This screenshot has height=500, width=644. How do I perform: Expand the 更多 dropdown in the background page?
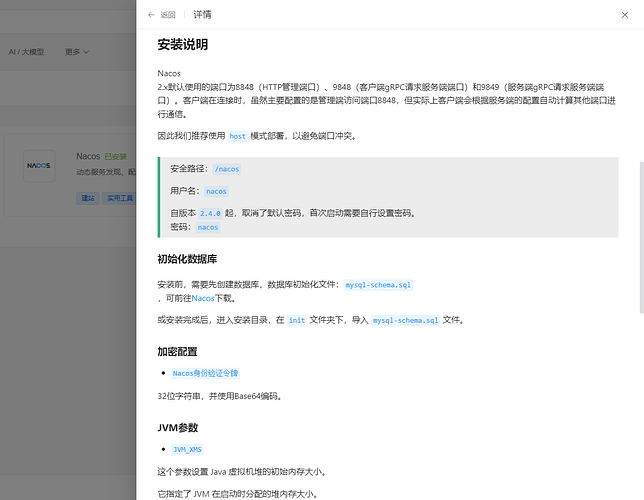[x=77, y=52]
